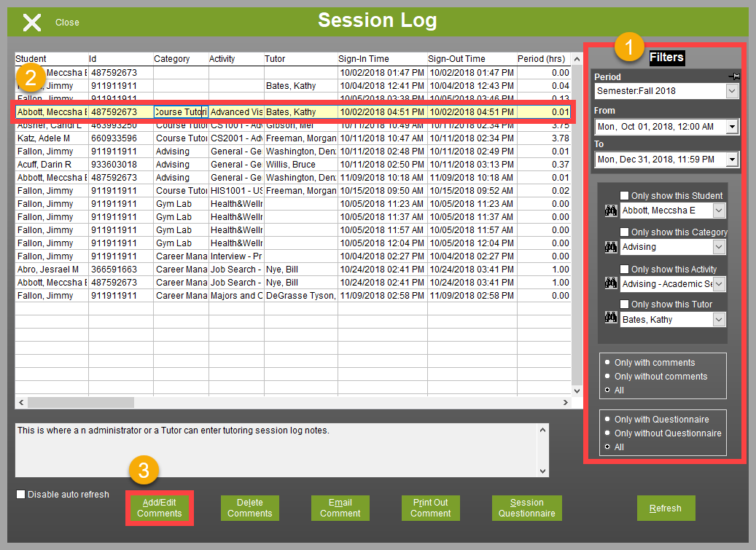756x550 pixels.
Task: Expand the Bates, Kathy tutor dropdown
Action: tap(719, 319)
